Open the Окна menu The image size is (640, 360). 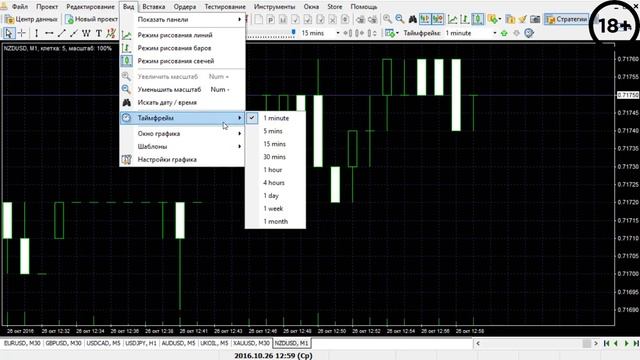coord(311,7)
